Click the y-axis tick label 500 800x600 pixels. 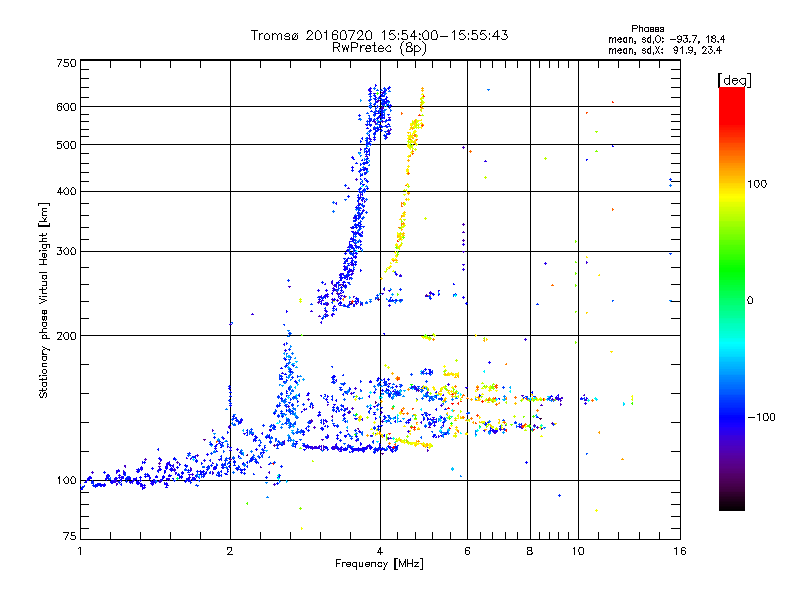pos(66,145)
